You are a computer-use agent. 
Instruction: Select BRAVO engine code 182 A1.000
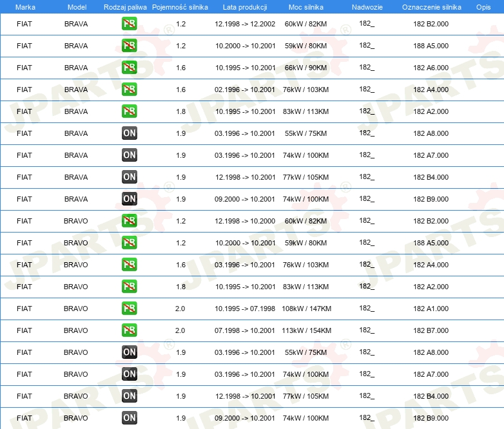click(431, 309)
